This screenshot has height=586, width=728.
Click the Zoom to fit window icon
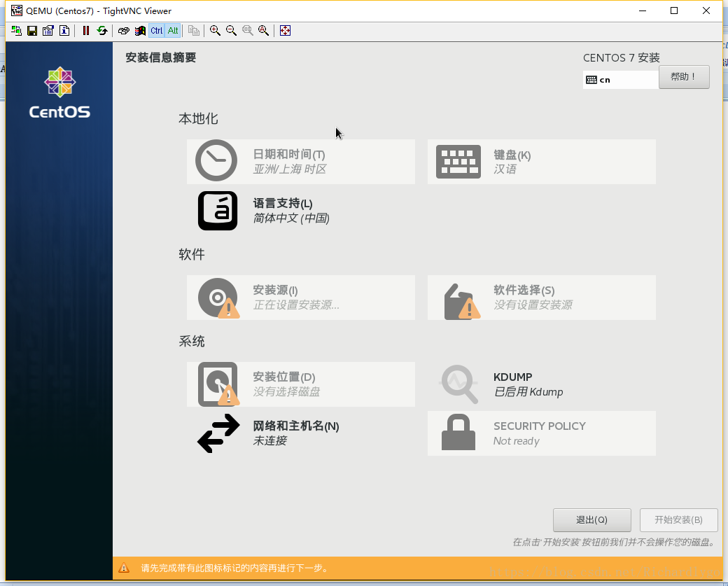[264, 31]
